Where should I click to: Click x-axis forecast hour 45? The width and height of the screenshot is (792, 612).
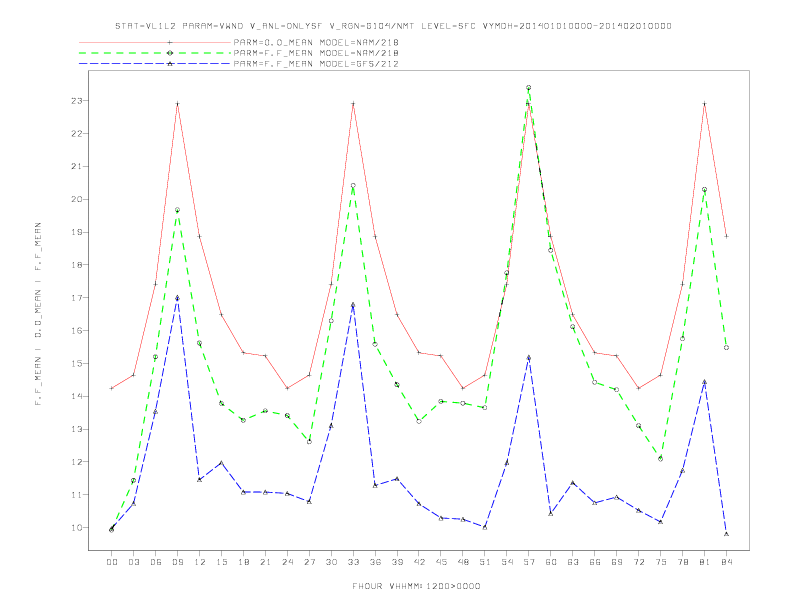click(441, 562)
